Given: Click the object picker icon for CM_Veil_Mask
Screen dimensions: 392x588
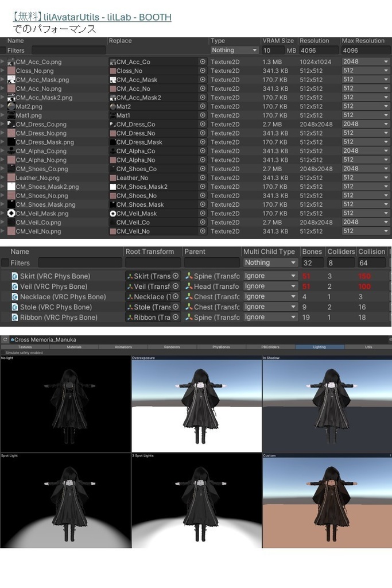Looking at the screenshot, I should pyautogui.click(x=203, y=214).
